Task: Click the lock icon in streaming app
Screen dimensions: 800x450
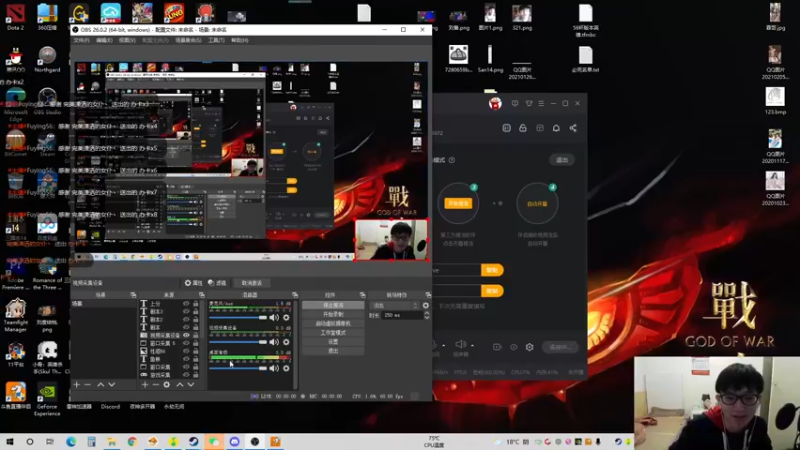Action: click(x=523, y=128)
